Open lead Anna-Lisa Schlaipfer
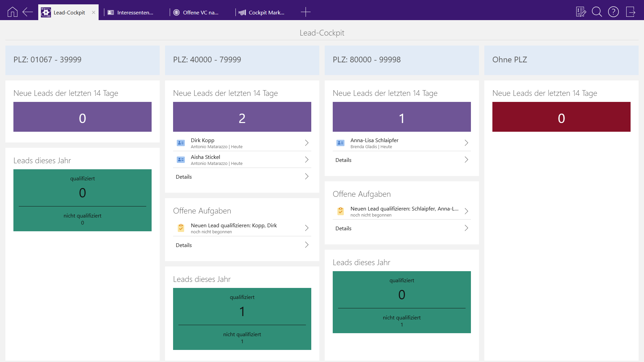The height and width of the screenshot is (362, 644). (x=402, y=143)
